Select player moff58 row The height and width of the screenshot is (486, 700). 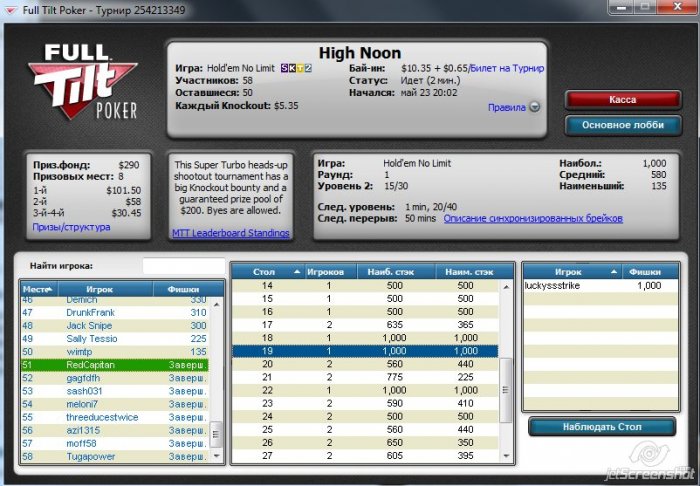pyautogui.click(x=114, y=444)
